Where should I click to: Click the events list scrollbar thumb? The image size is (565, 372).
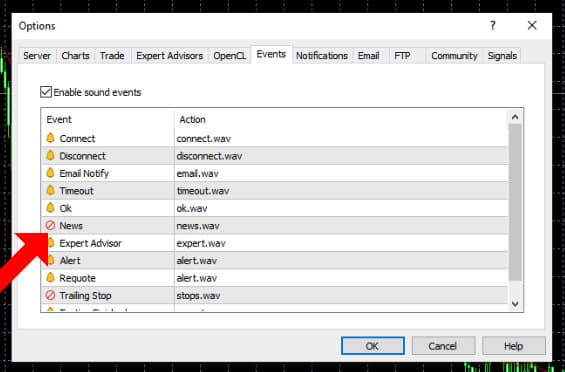coord(515,202)
